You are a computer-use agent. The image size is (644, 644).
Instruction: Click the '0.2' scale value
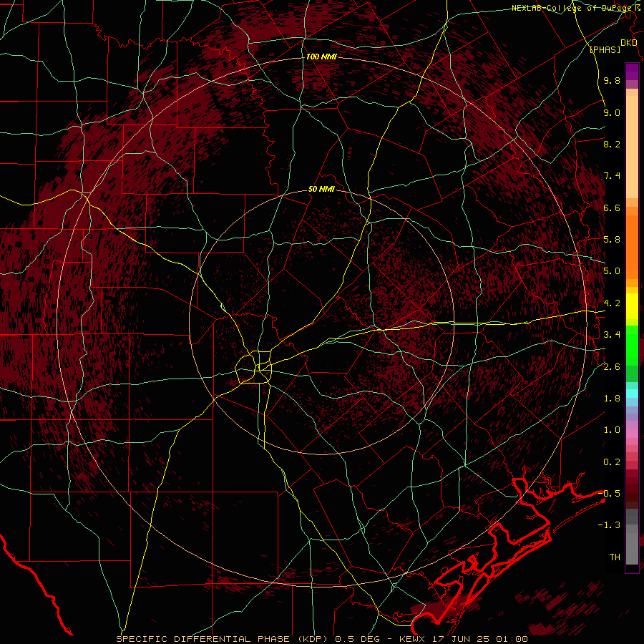coord(612,462)
